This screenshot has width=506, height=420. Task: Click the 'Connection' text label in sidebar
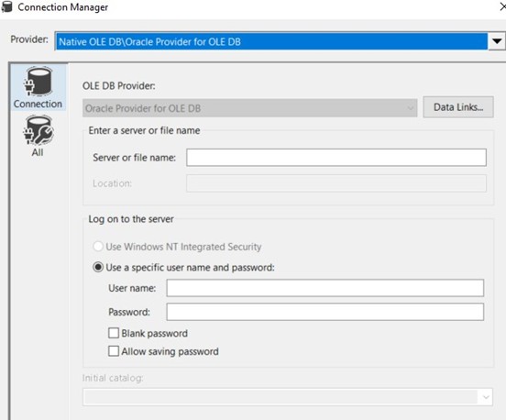38,104
